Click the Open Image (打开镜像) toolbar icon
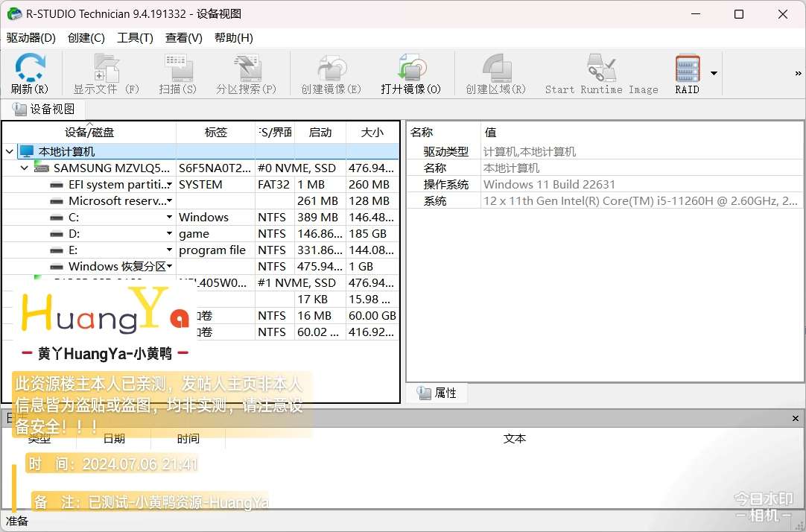The image size is (806, 532). tap(411, 67)
